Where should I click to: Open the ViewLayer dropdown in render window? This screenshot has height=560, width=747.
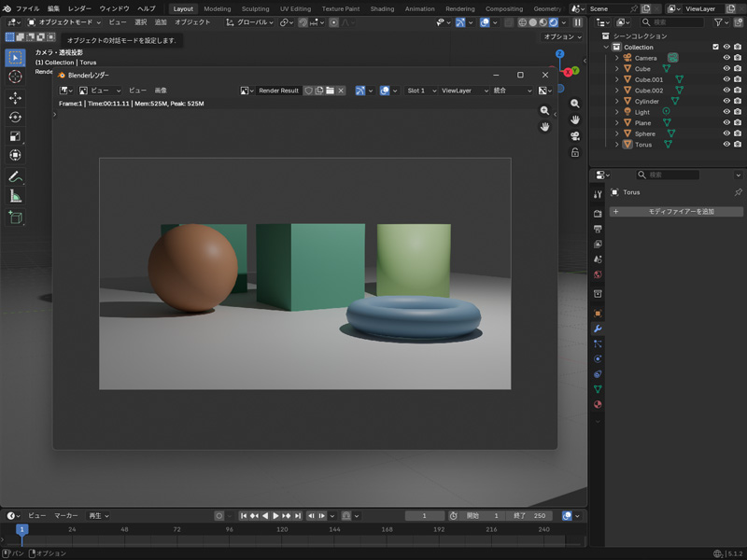(x=464, y=91)
